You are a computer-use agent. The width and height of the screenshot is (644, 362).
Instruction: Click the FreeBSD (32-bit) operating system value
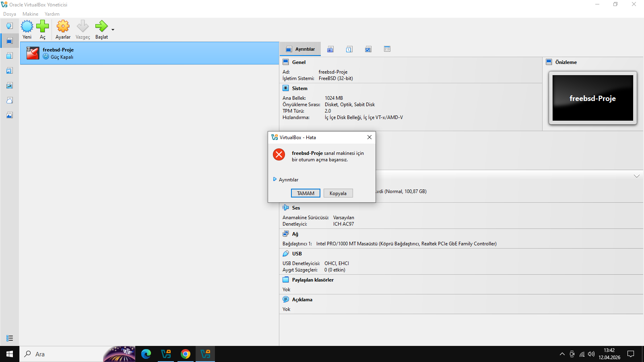[x=336, y=78]
